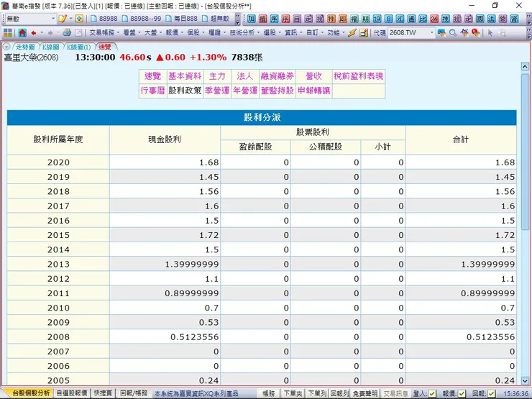Click the blue 國 toolbar icon

[x=480, y=19]
